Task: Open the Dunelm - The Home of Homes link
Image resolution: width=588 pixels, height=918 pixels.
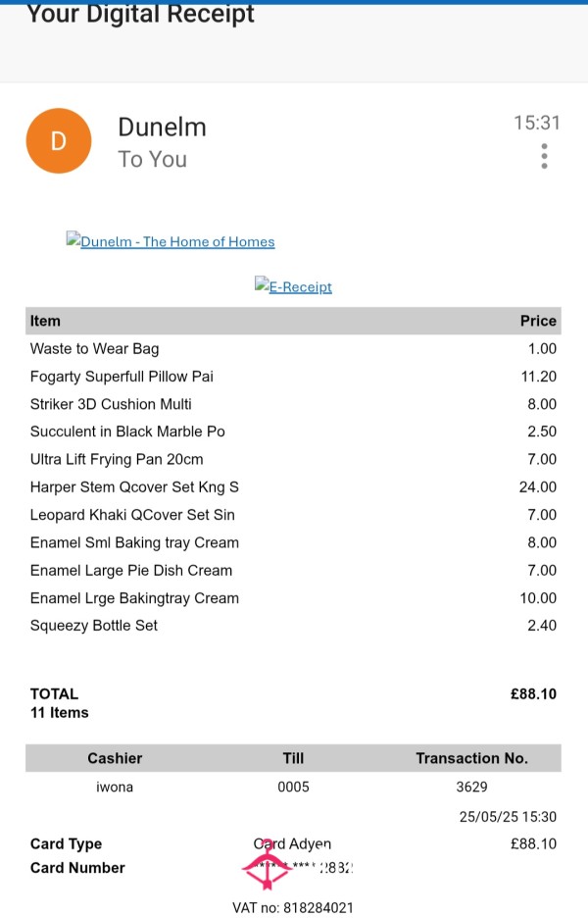Action: pos(177,242)
